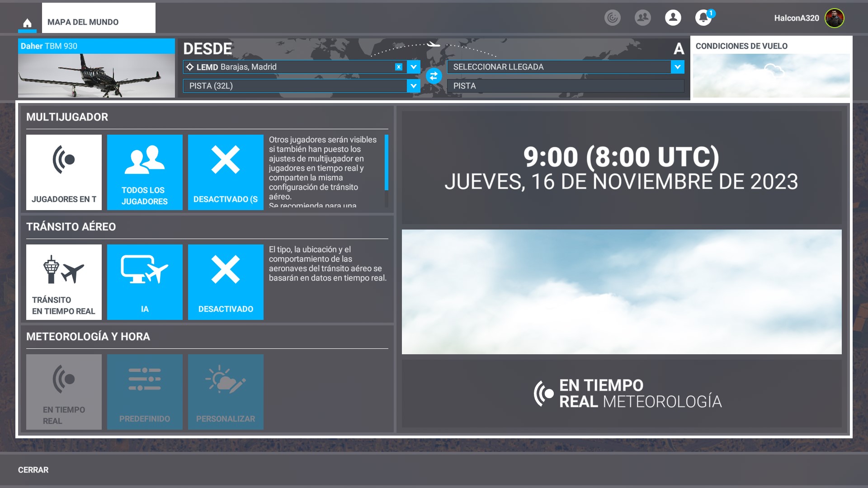Click the large cloud sky preview image
Viewport: 868px width, 488px height.
tap(622, 292)
